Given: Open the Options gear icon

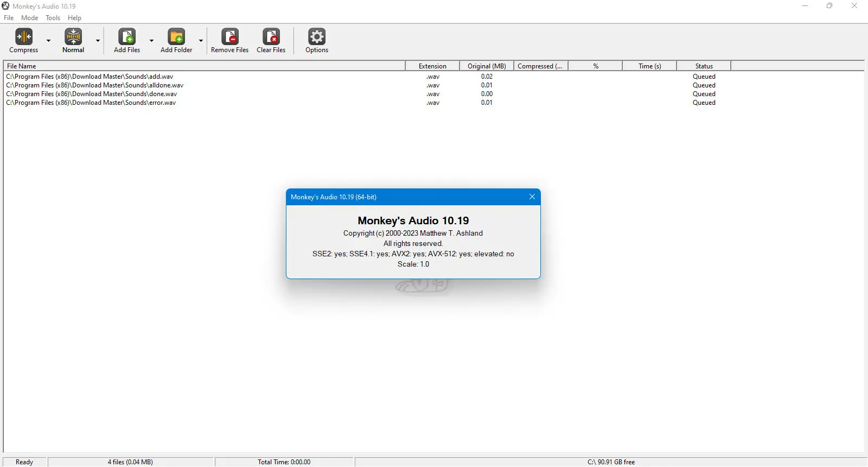Looking at the screenshot, I should [317, 36].
